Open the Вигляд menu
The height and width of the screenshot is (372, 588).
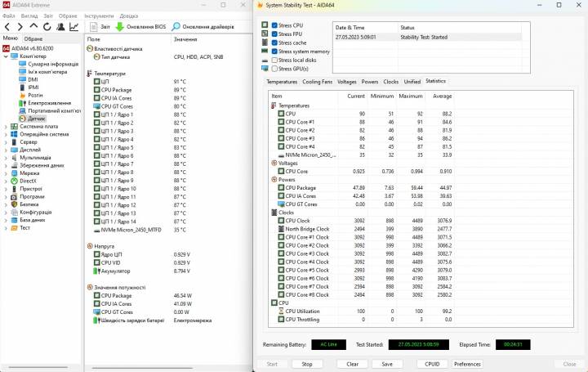coord(29,16)
